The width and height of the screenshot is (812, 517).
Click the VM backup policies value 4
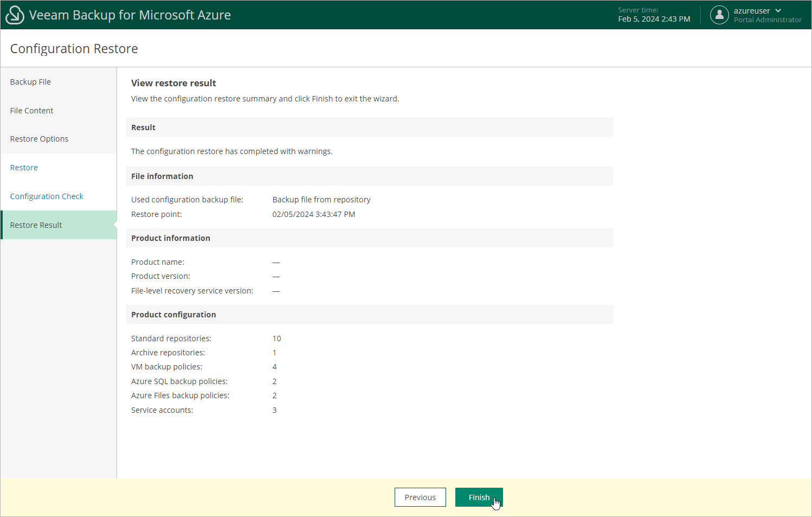[x=275, y=367]
